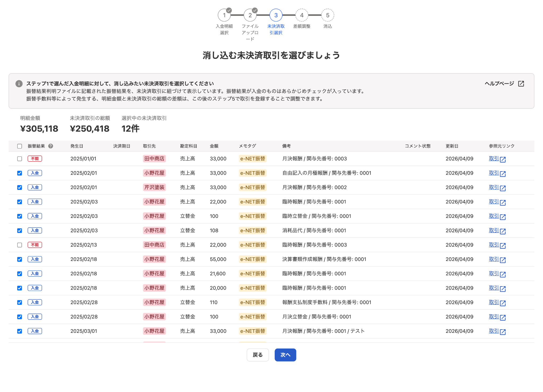Click the 発生日 column header
543x392 pixels.
coord(77,146)
